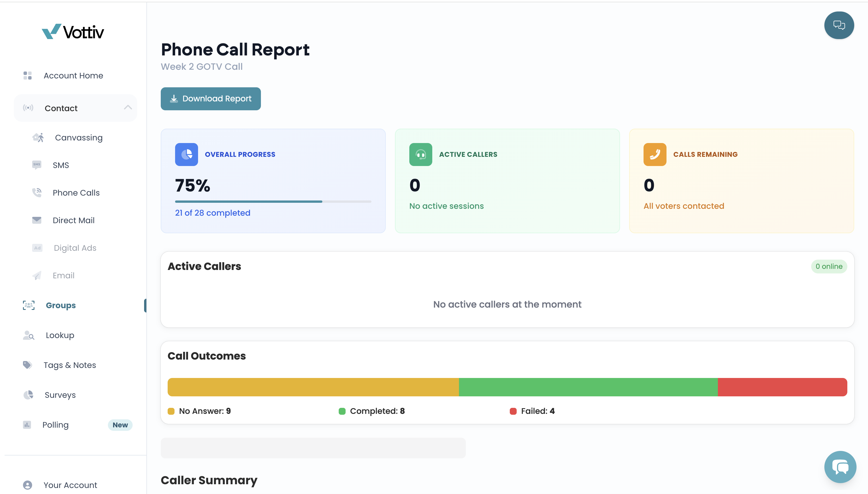868x494 pixels.
Task: Click the Tags & Notes tag icon
Action: point(28,365)
